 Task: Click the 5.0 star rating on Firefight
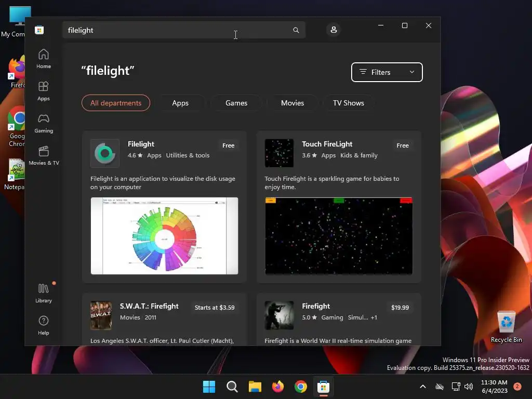point(310,317)
